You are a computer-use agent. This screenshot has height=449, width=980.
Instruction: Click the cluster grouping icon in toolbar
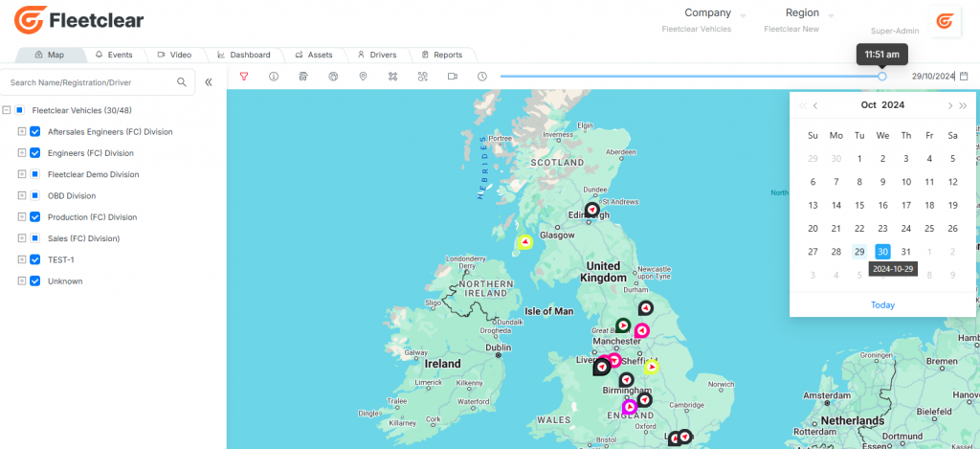point(422,77)
